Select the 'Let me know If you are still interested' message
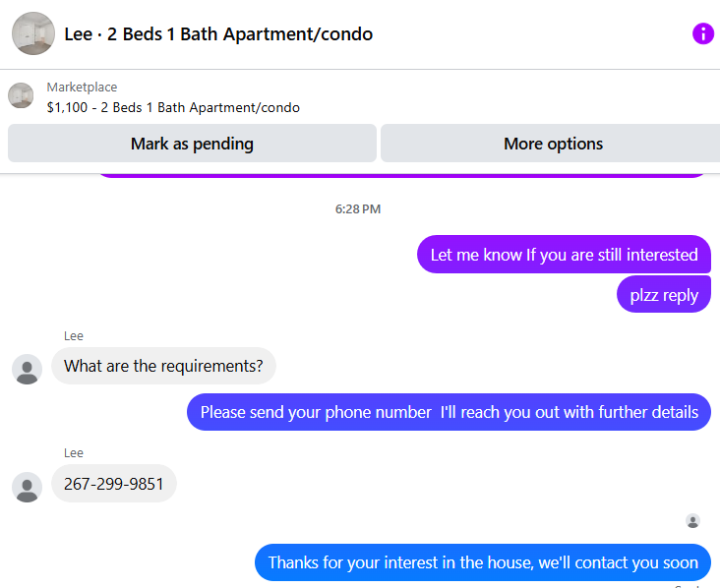720x588 pixels. tap(564, 255)
